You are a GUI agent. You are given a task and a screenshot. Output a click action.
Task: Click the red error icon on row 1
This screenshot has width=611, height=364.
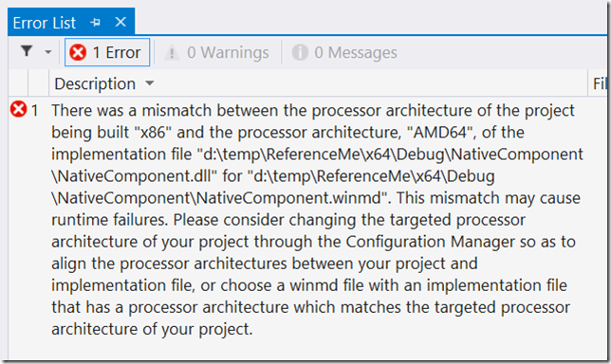(18, 109)
